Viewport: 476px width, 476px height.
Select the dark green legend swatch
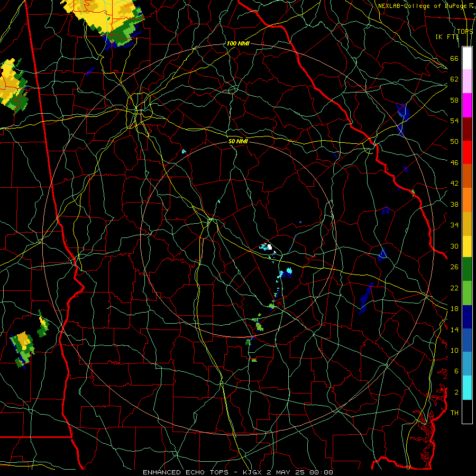click(467, 269)
